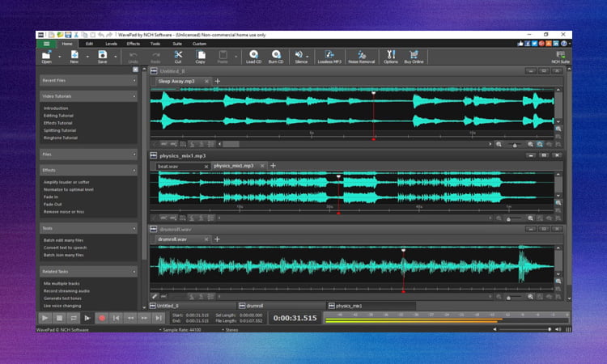Collapse the Video Tutorials section
This screenshot has width=607, height=364.
pyautogui.click(x=134, y=96)
